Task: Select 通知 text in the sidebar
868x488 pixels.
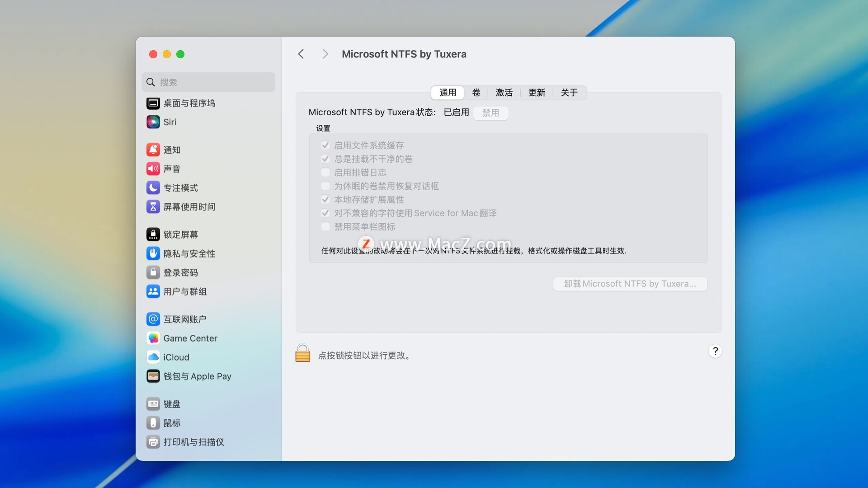Action: tap(172, 150)
